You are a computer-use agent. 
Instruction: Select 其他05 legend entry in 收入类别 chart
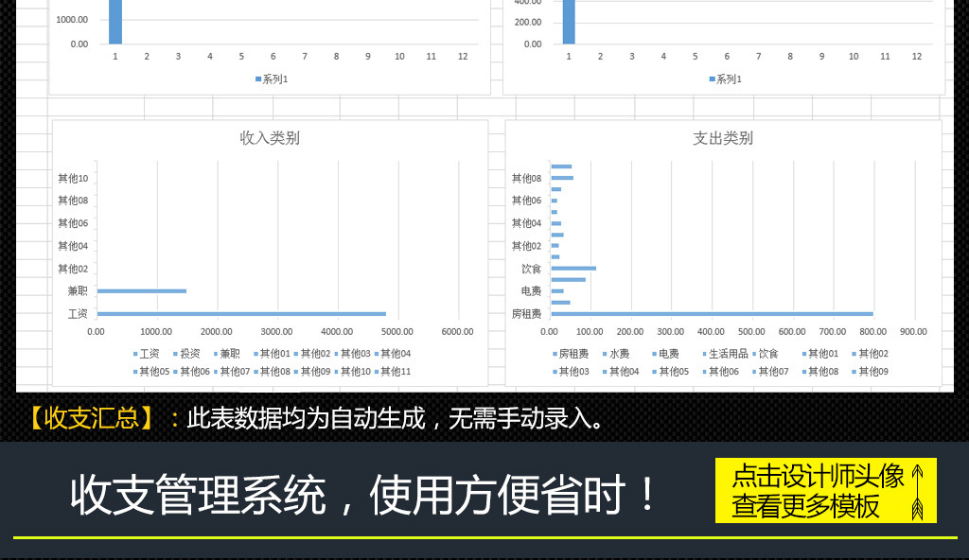151,372
